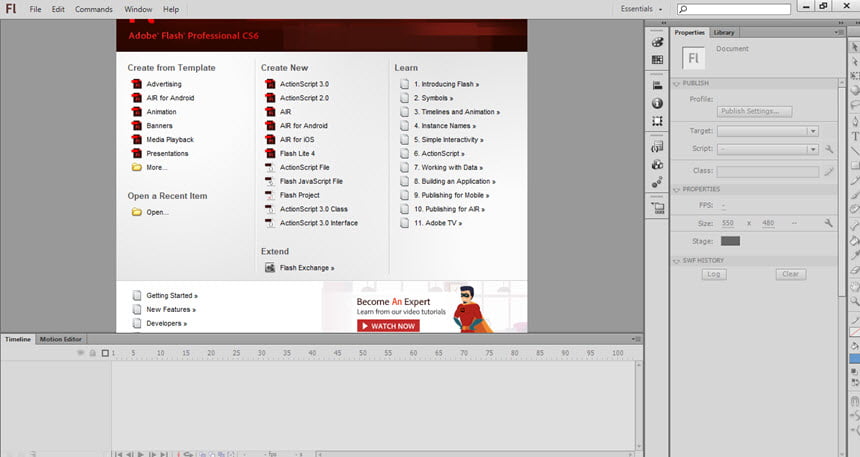Open the Color panel palette icon
The image size is (860, 457).
coord(657,42)
